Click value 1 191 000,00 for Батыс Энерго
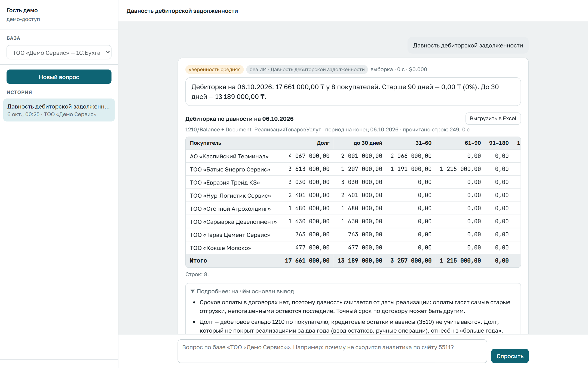Screen dimensions: 588x368 pos(411,169)
